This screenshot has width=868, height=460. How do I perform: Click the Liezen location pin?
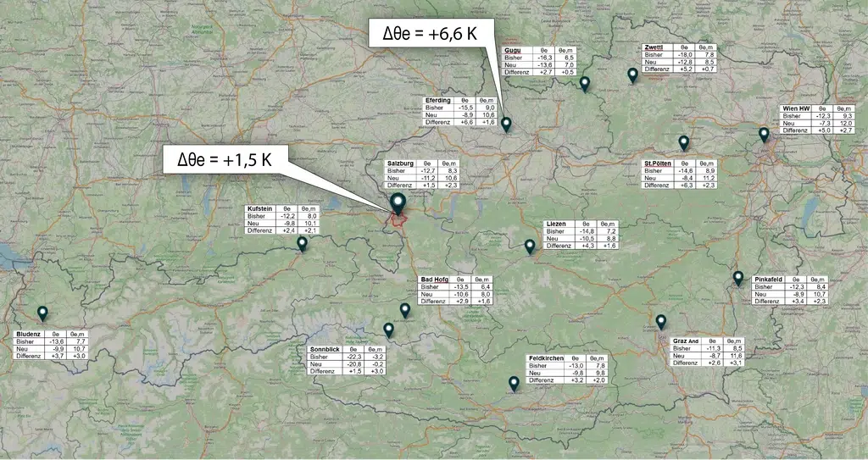pos(530,247)
